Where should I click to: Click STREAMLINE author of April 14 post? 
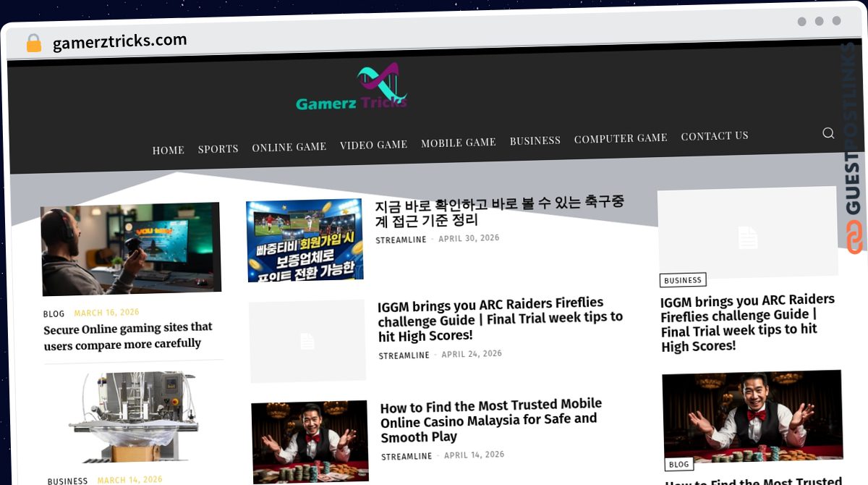pos(407,457)
